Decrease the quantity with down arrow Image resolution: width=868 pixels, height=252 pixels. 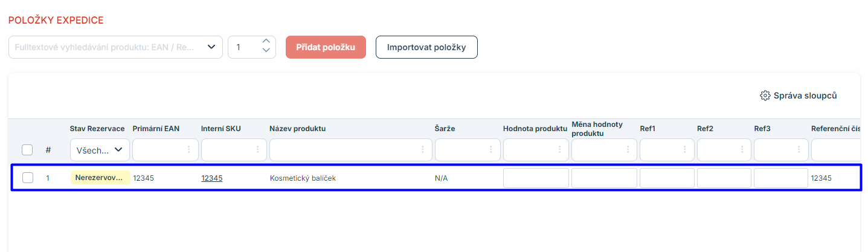coord(266,52)
